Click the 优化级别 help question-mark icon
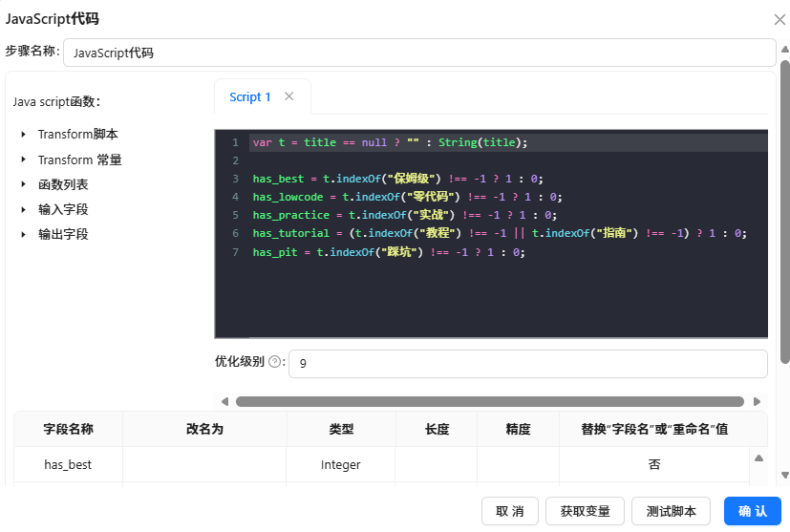This screenshot has height=532, width=790. tap(274, 362)
